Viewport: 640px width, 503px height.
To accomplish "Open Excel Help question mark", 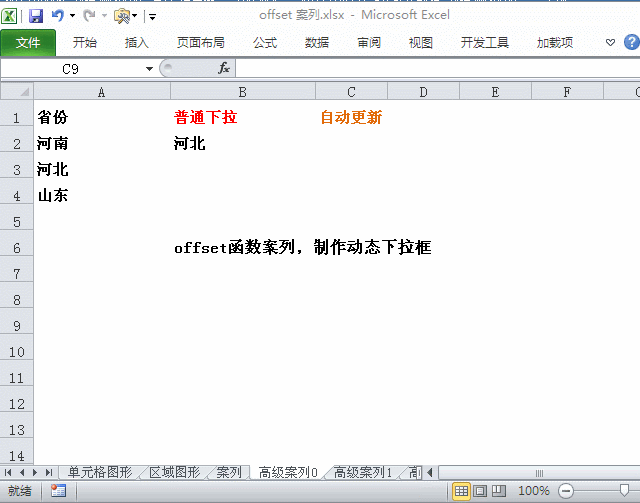I will 631,42.
